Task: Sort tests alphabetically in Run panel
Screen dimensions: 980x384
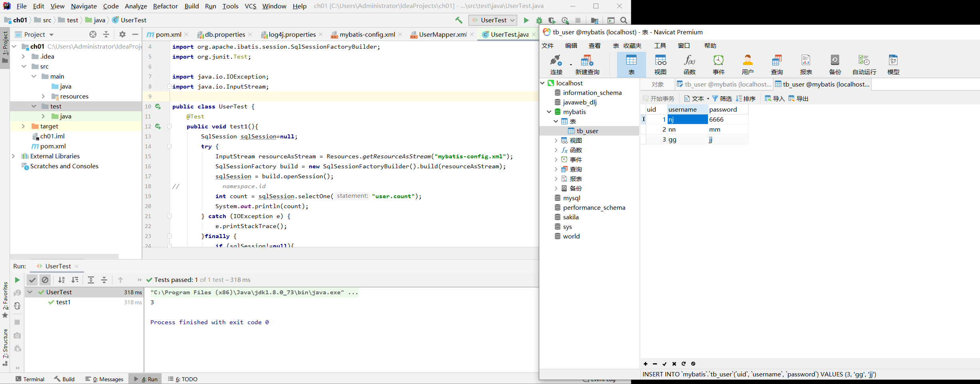Action: pyautogui.click(x=61, y=280)
